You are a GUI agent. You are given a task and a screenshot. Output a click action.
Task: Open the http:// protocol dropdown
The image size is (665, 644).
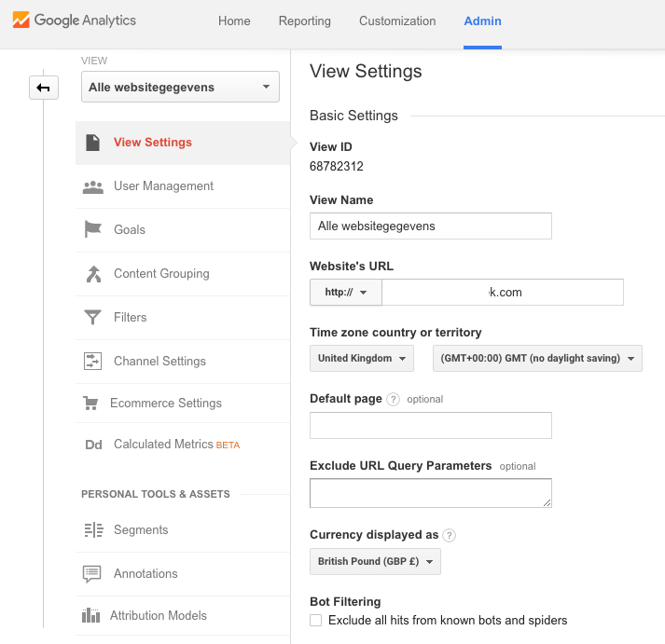point(346,292)
